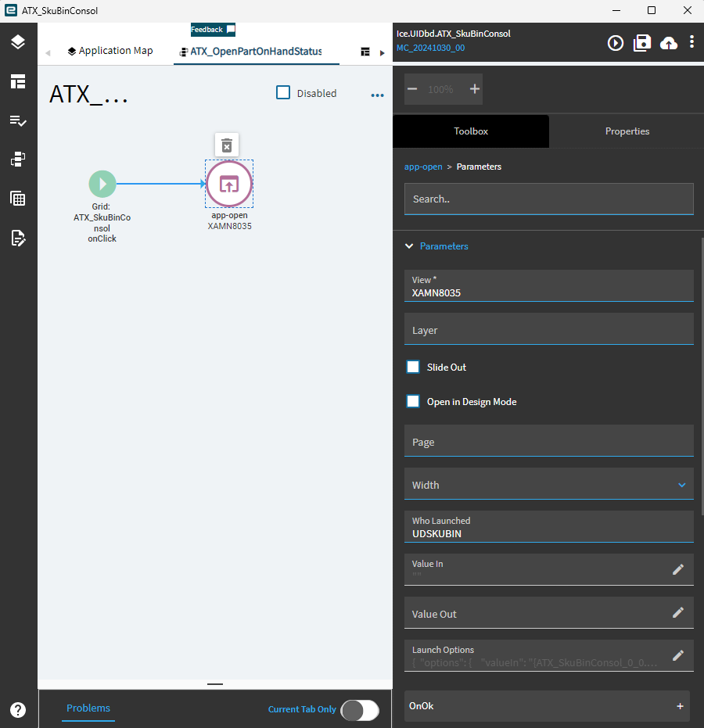The height and width of the screenshot is (728, 704).
Task: Zoom in with the plus button
Action: pyautogui.click(x=474, y=89)
